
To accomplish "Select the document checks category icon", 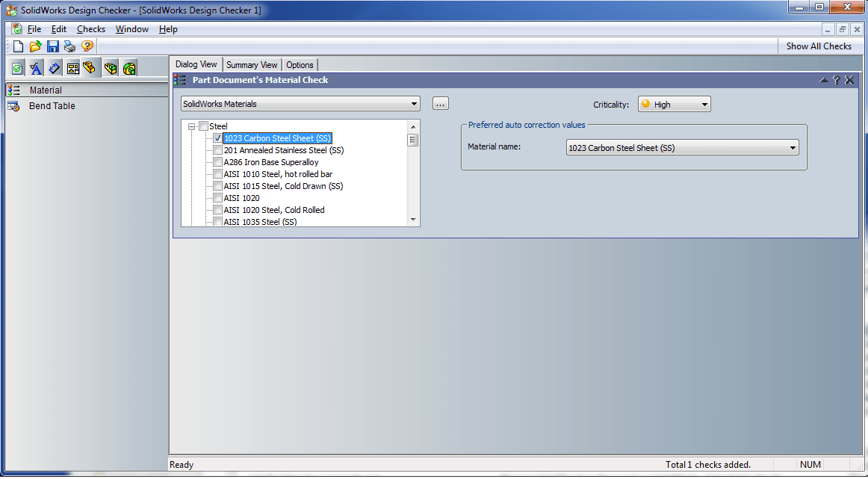I will tap(17, 69).
